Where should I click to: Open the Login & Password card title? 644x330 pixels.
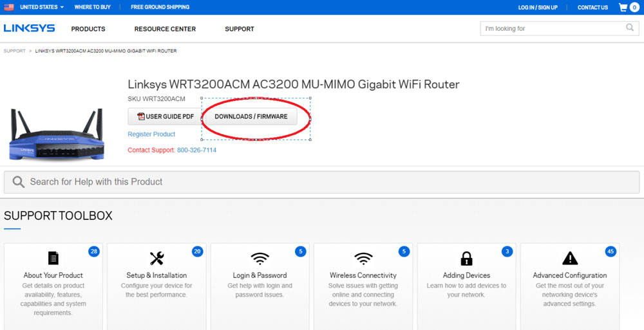[x=260, y=275]
